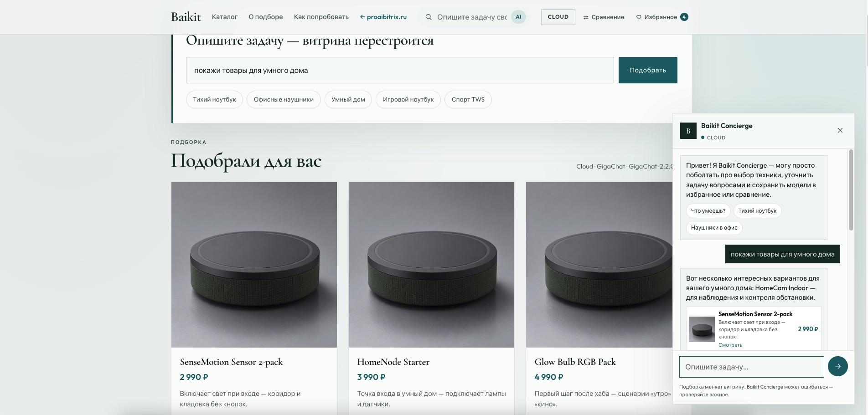Close the Baikit Concierge chat panel

[x=840, y=130]
